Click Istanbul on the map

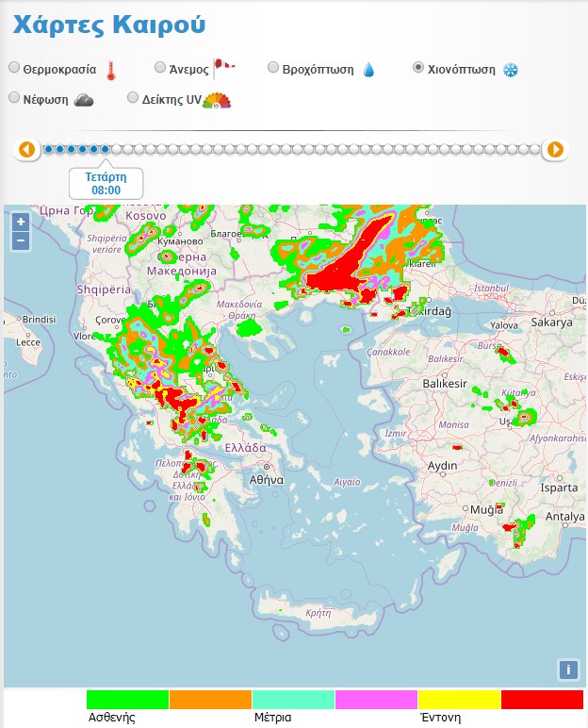click(492, 289)
